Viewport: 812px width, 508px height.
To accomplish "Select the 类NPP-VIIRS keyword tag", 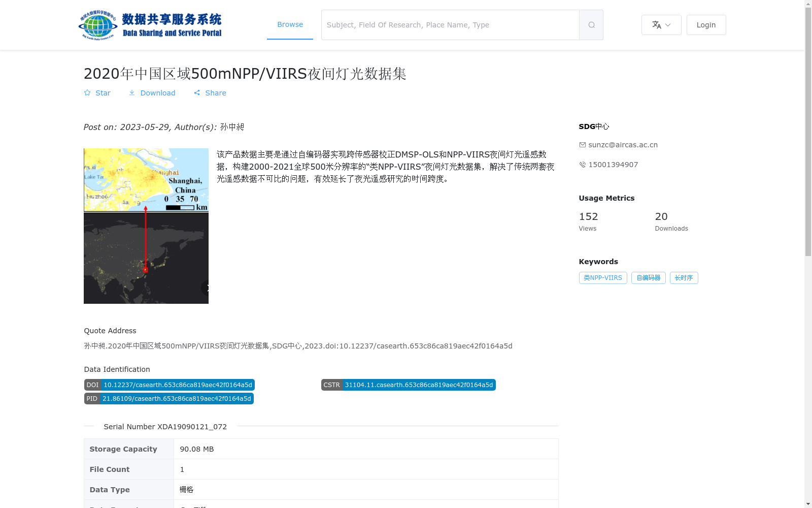I will [603, 278].
